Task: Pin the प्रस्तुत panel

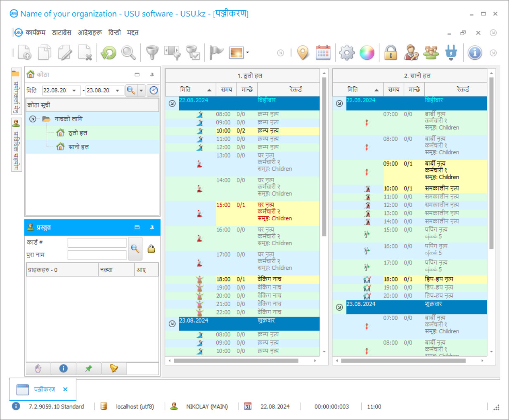Action: point(152,227)
